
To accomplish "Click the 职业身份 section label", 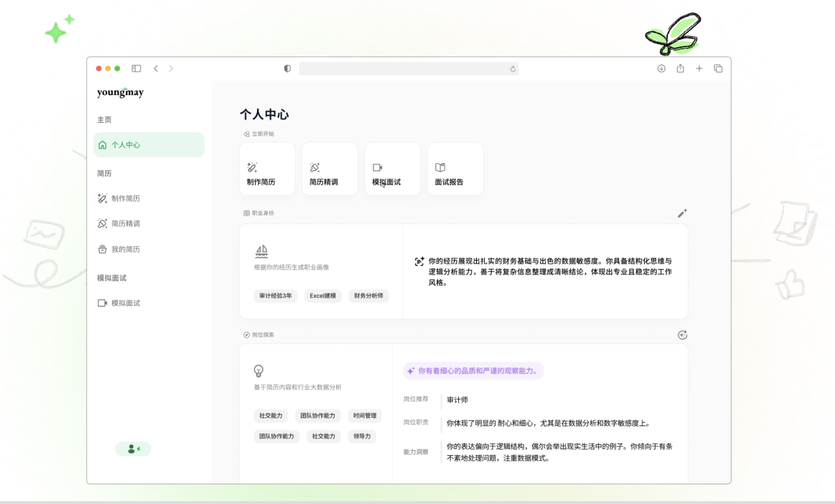I will (263, 213).
